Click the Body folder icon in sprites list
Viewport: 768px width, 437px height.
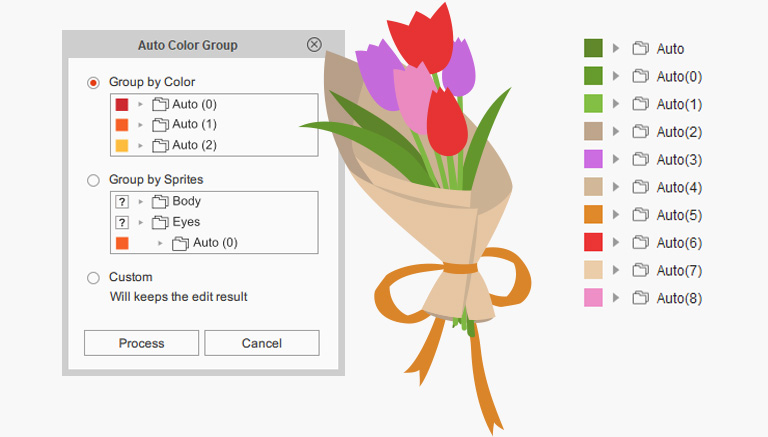[x=160, y=201]
